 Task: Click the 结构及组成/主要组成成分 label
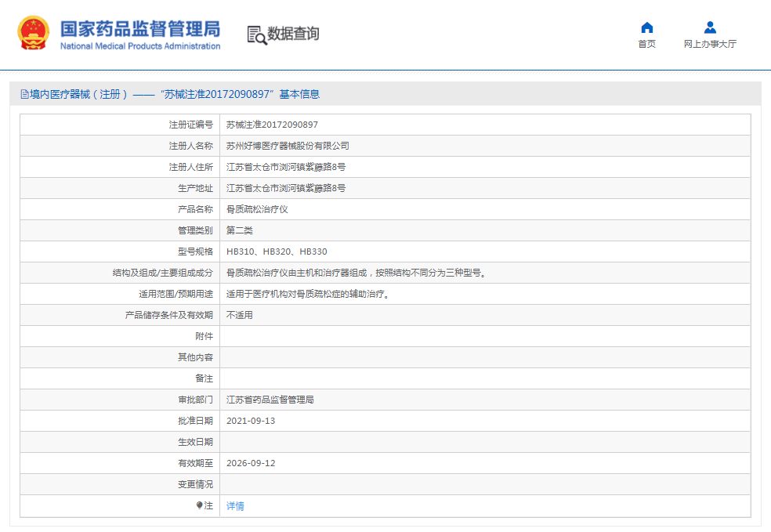(x=163, y=273)
